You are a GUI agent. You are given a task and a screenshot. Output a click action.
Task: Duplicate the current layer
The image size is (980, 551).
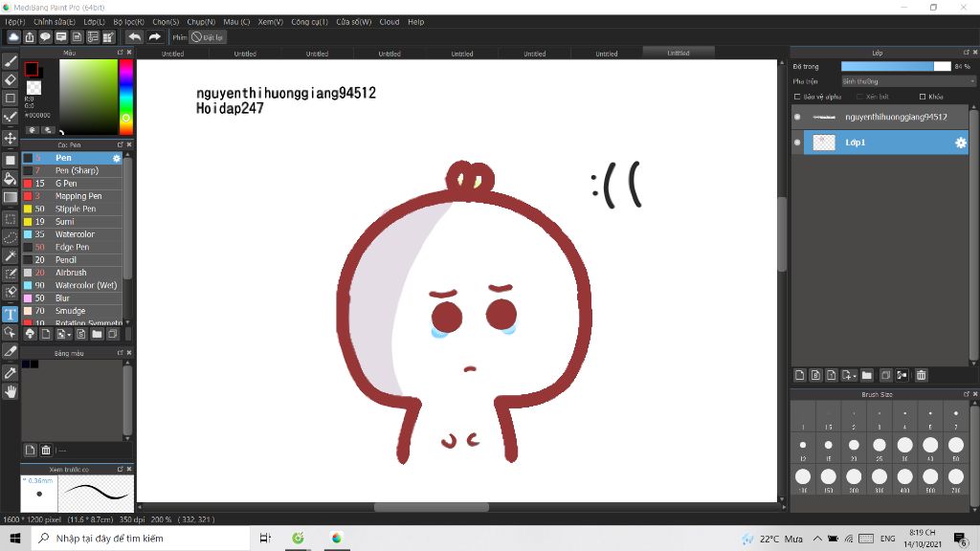tap(885, 375)
